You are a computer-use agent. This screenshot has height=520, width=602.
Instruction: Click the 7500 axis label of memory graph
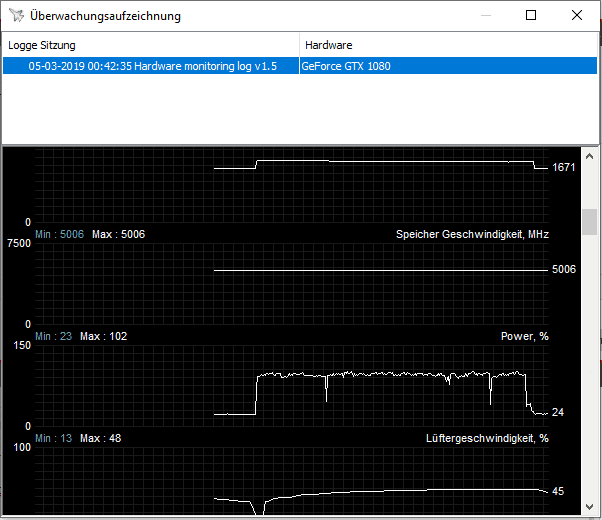[x=19, y=243]
